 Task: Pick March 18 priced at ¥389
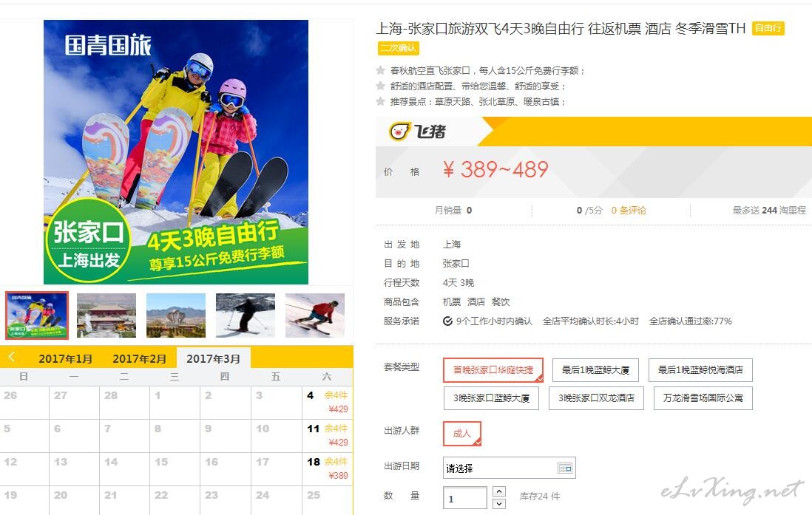pyautogui.click(x=328, y=468)
